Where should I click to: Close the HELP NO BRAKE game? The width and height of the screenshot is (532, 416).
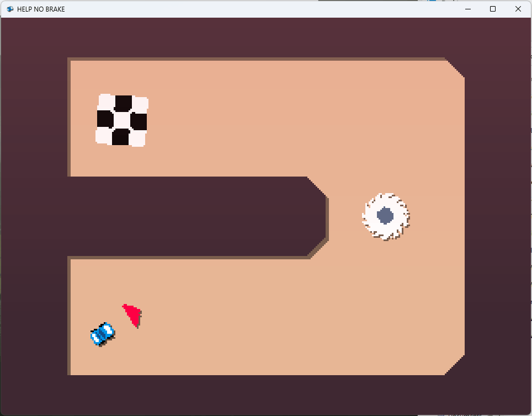tap(518, 9)
